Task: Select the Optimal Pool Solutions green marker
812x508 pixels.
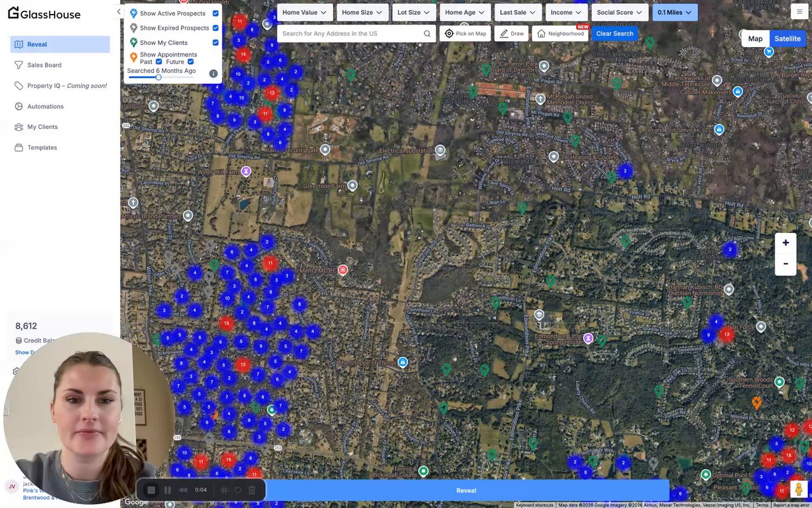Action: tap(705, 474)
